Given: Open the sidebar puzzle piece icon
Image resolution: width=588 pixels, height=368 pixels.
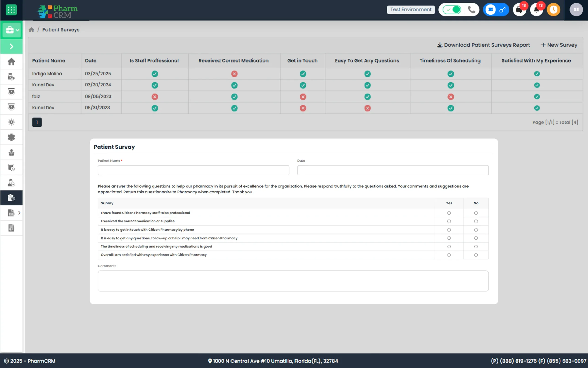Looking at the screenshot, I should click(x=11, y=137).
